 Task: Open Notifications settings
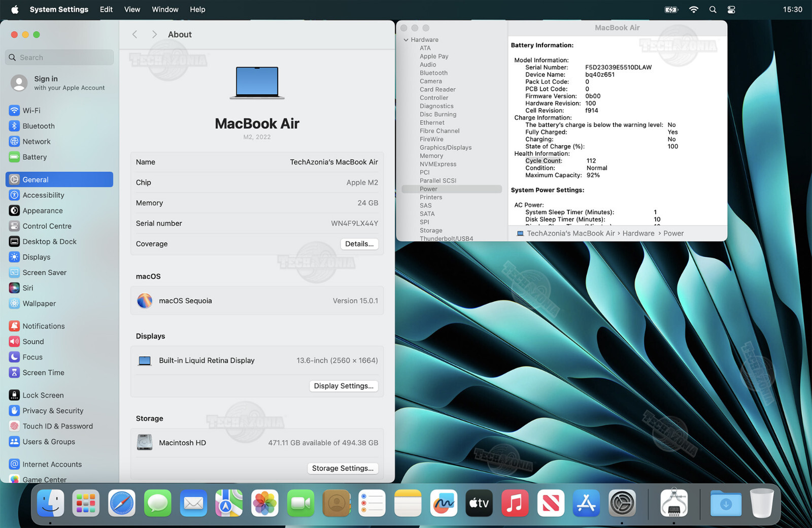[59, 326]
